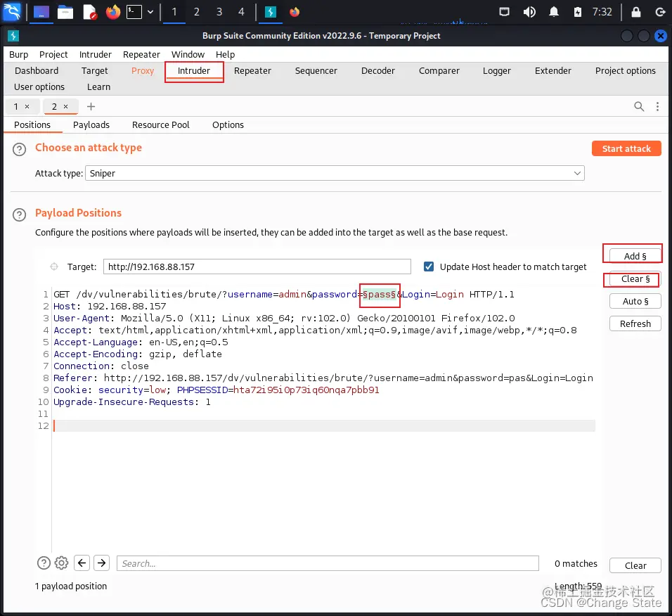Click the lock screen icon

pyautogui.click(x=635, y=12)
